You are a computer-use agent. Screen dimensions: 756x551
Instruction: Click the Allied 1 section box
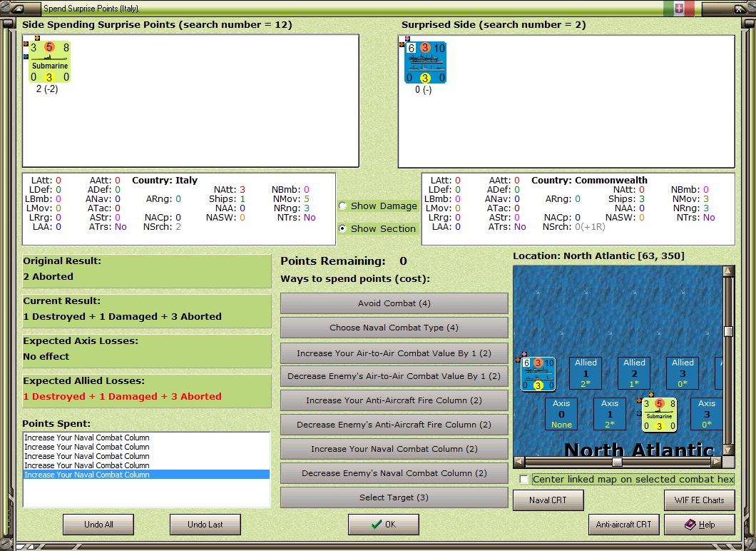pyautogui.click(x=586, y=373)
